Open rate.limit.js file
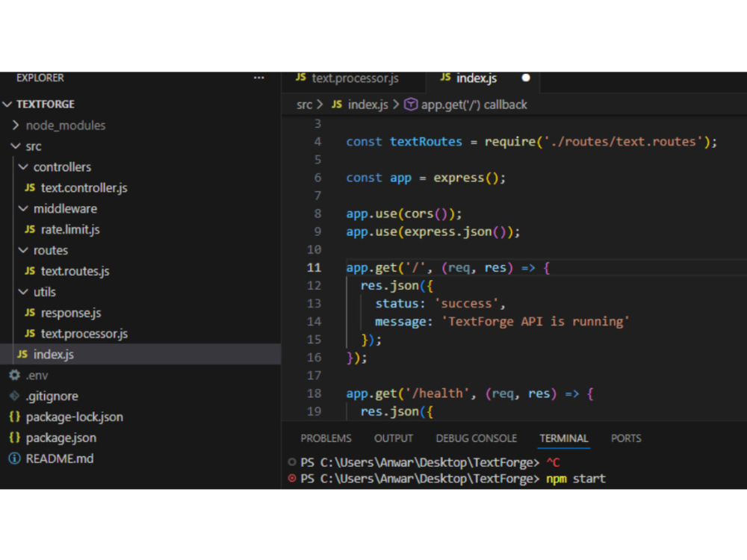Image resolution: width=747 pixels, height=560 pixels. [70, 229]
